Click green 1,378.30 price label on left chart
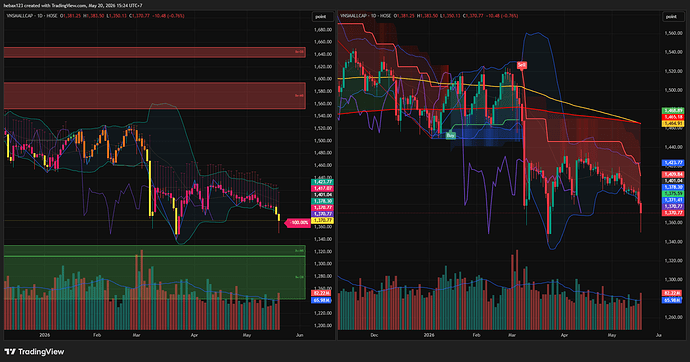This screenshot has width=690, height=362. tap(323, 201)
